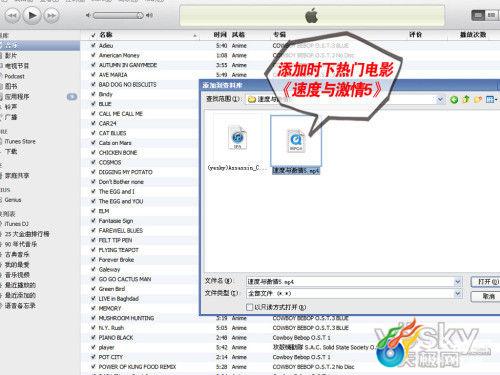Open the 语音备忘录 playlist
Image resolution: width=500 pixels, height=375 pixels.
(20, 305)
